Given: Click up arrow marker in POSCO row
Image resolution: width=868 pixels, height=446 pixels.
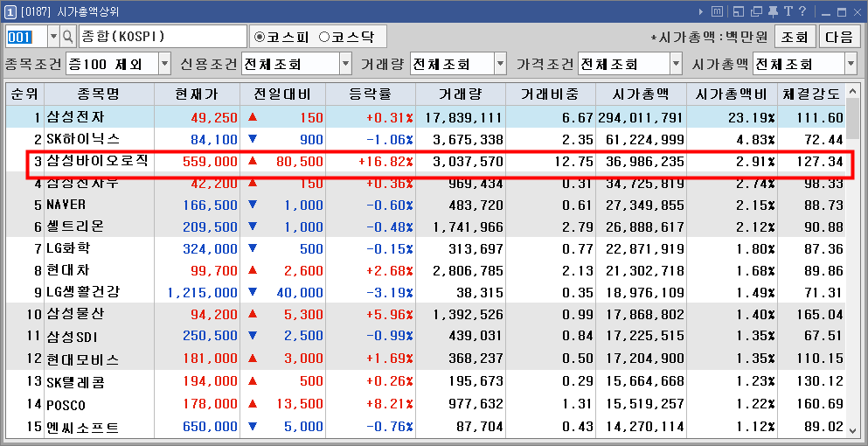Looking at the screenshot, I should pyautogui.click(x=253, y=404).
